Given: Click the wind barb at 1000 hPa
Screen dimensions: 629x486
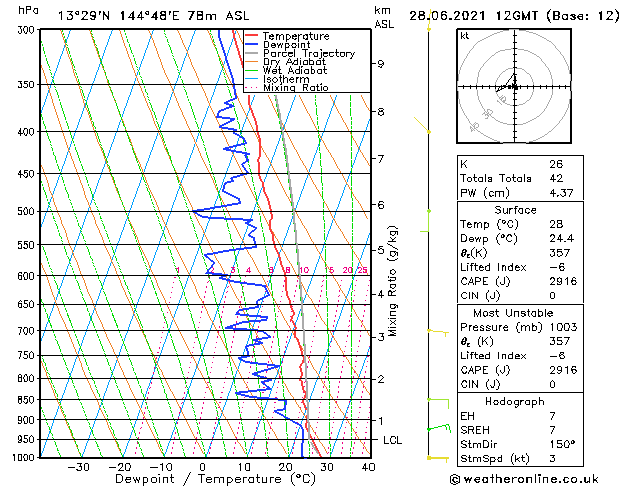Looking at the screenshot, I should click(x=438, y=458).
